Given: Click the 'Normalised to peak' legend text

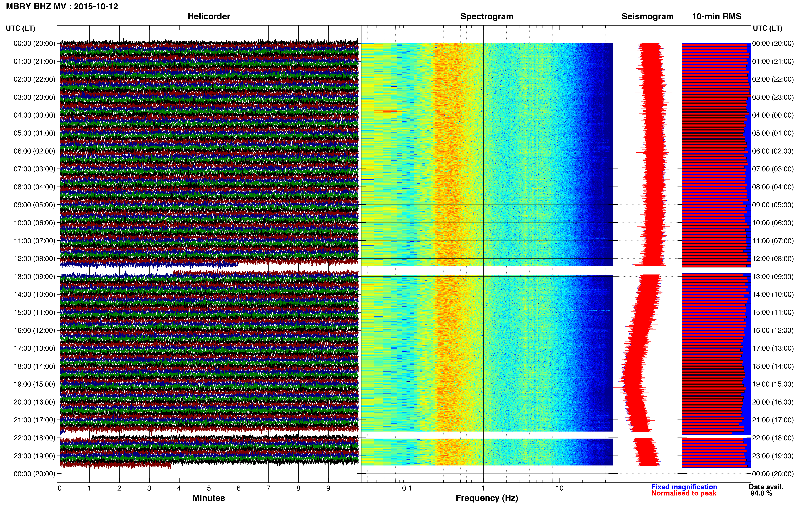Looking at the screenshot, I should tap(684, 493).
